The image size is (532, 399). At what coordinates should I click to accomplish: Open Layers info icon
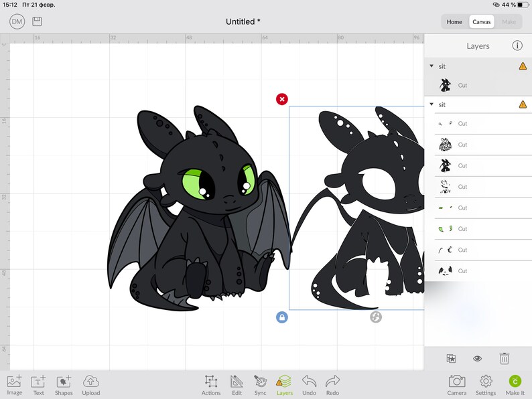point(517,46)
